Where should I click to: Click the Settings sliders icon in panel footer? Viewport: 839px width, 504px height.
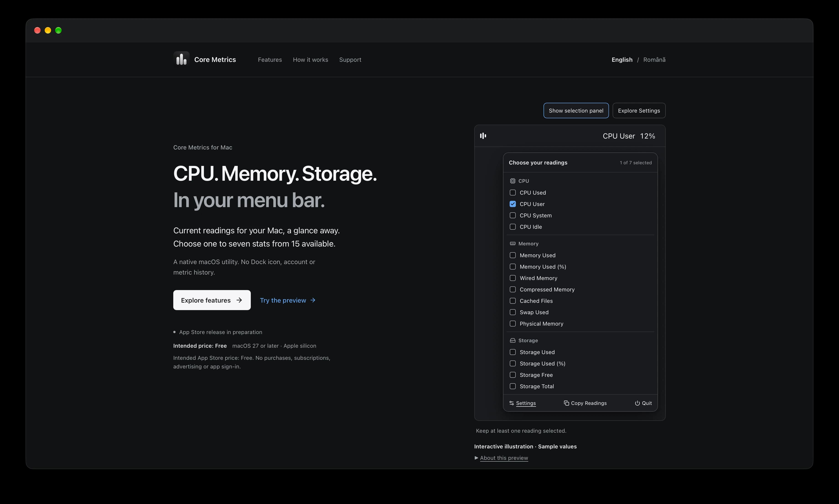511,403
